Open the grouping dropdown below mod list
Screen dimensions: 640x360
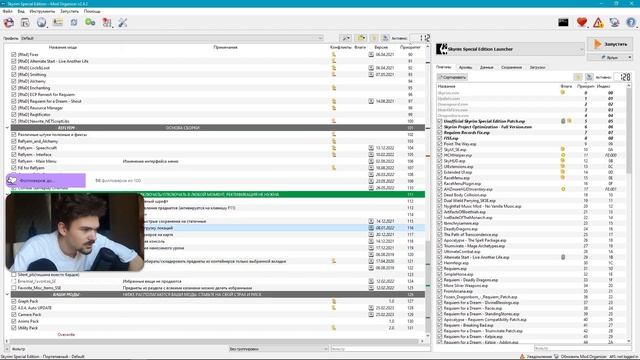278,349
